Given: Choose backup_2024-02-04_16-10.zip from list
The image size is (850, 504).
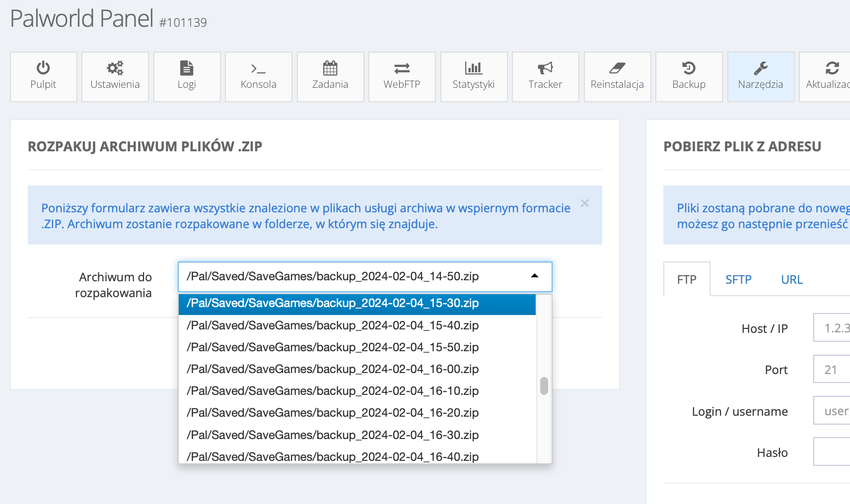Looking at the screenshot, I should 333,391.
